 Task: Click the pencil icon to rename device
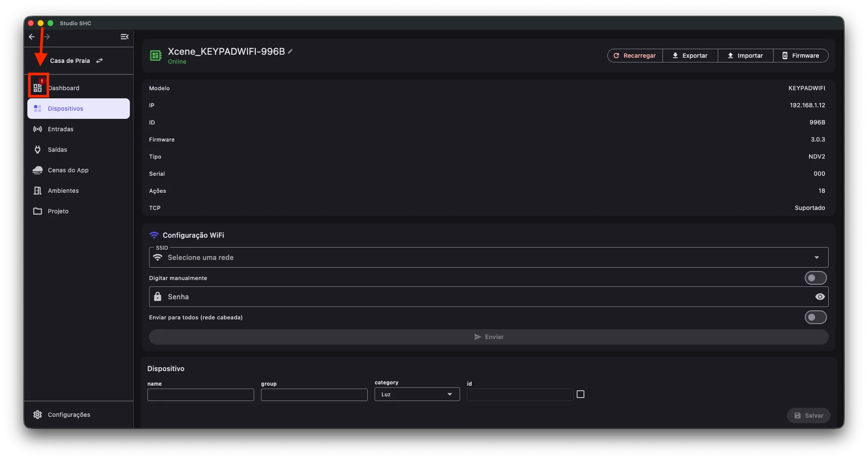coord(290,51)
